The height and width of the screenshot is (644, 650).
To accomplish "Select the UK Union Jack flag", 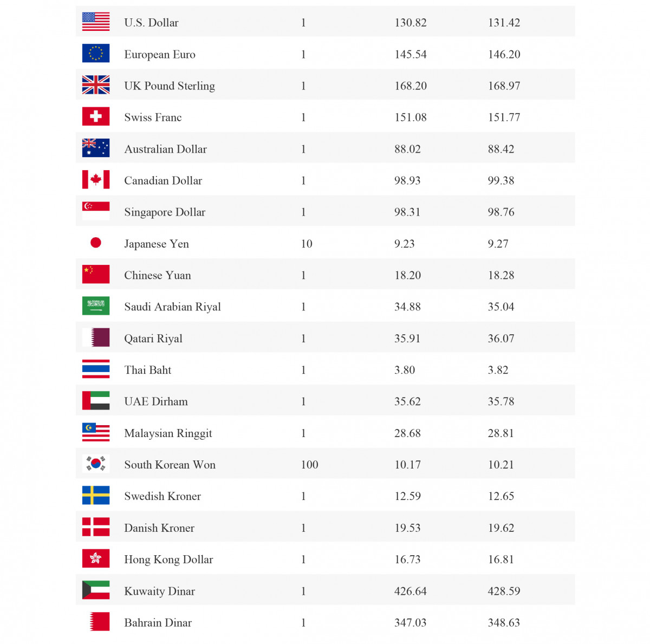I will pos(96,84).
